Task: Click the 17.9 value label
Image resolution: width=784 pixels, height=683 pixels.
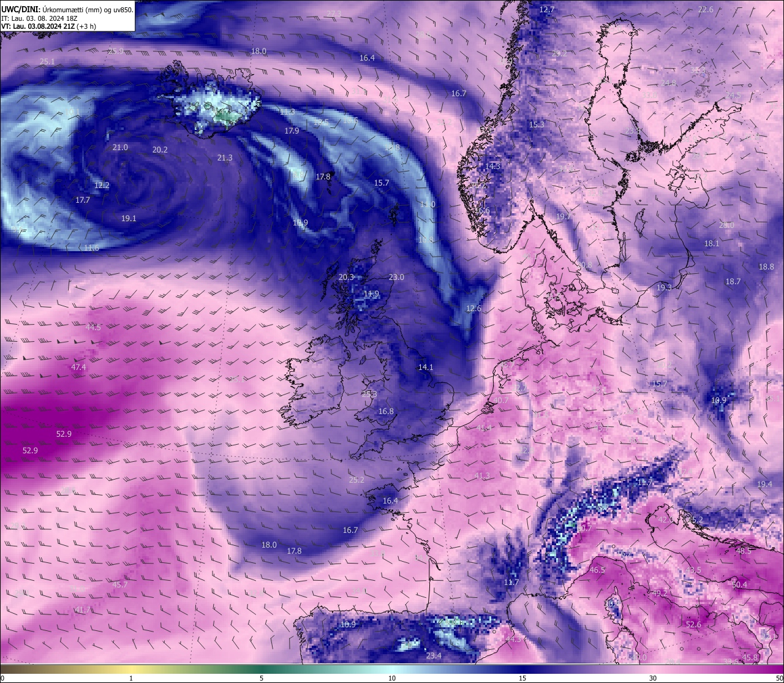Action: 292,131
